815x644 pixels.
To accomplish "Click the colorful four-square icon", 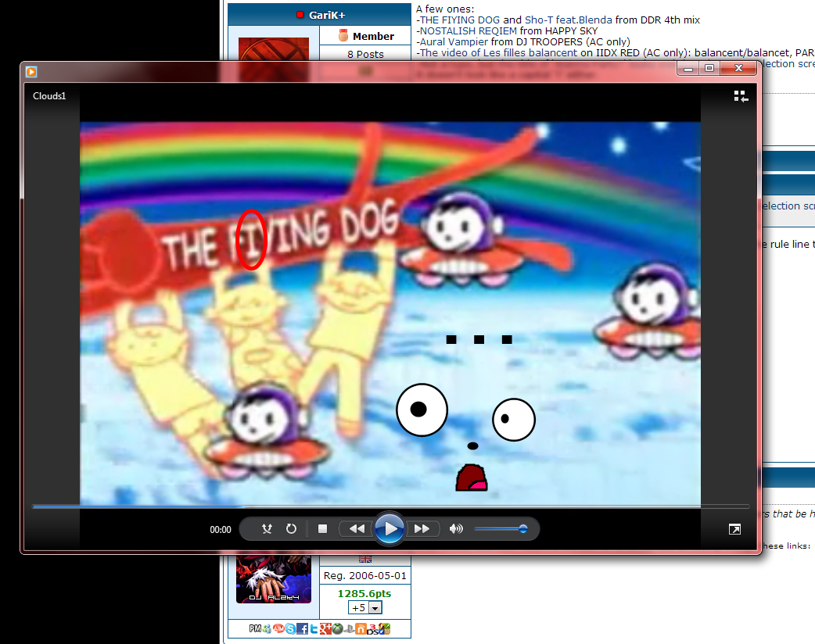I will click(384, 629).
